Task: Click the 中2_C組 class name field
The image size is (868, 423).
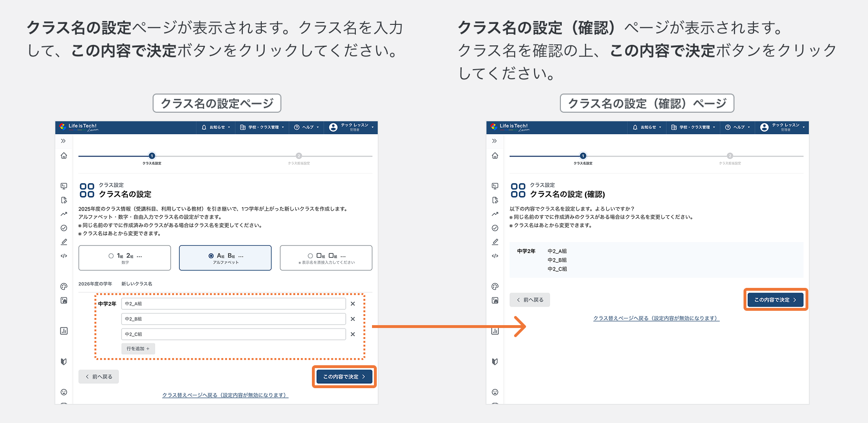Action: point(234,334)
